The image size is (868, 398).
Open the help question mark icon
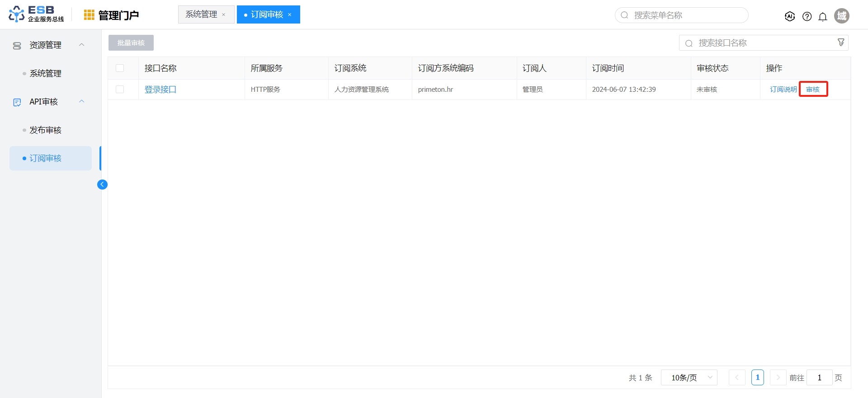click(807, 16)
